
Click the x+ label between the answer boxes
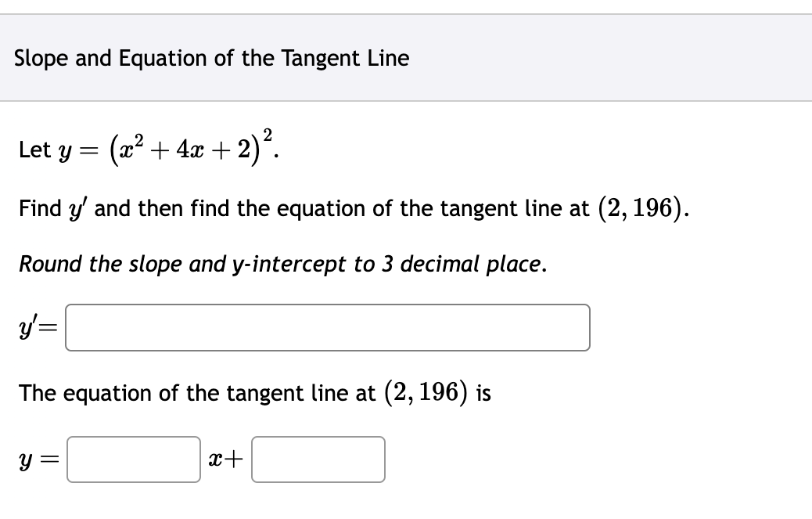click(225, 460)
